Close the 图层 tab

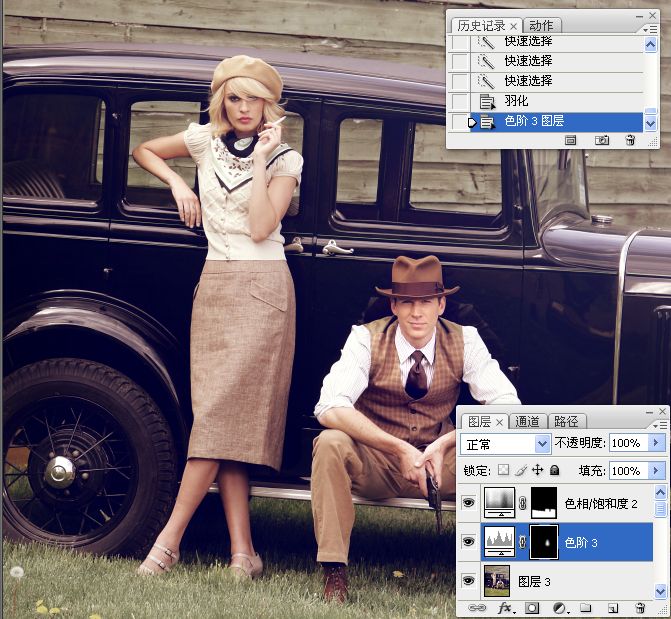coord(499,423)
